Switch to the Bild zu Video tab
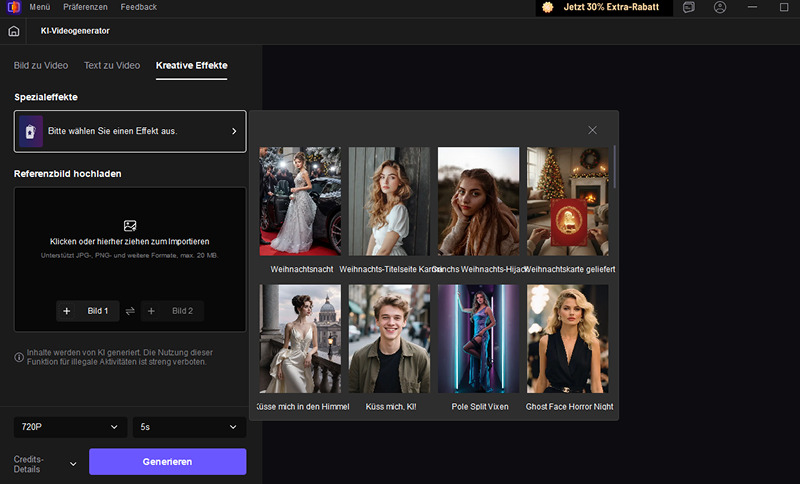Image resolution: width=800 pixels, height=484 pixels. pos(41,65)
